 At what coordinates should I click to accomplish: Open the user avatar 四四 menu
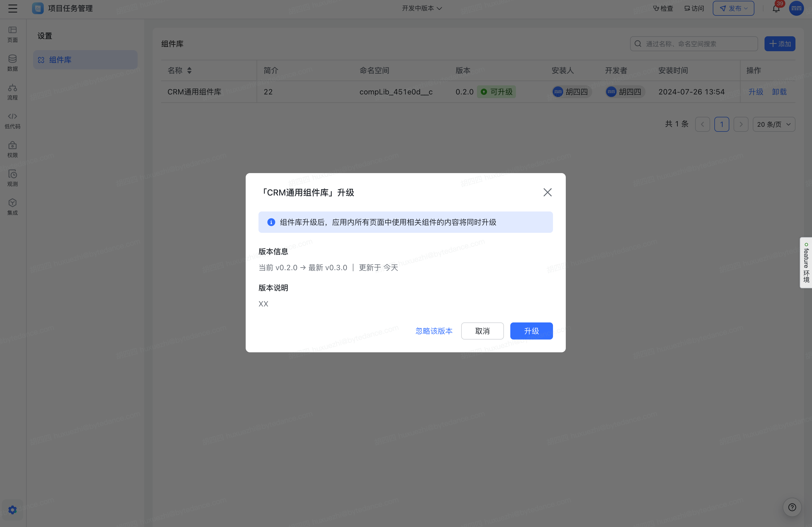click(x=796, y=8)
